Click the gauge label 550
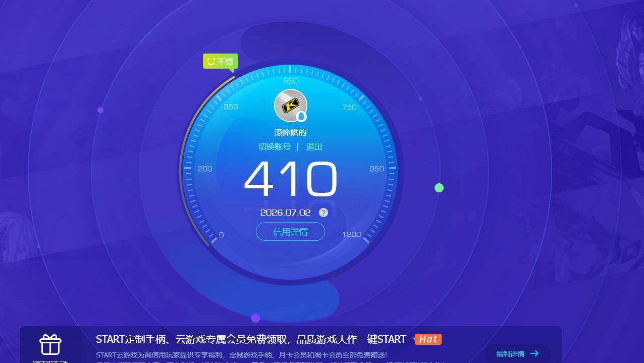644x363 pixels. 290,81
